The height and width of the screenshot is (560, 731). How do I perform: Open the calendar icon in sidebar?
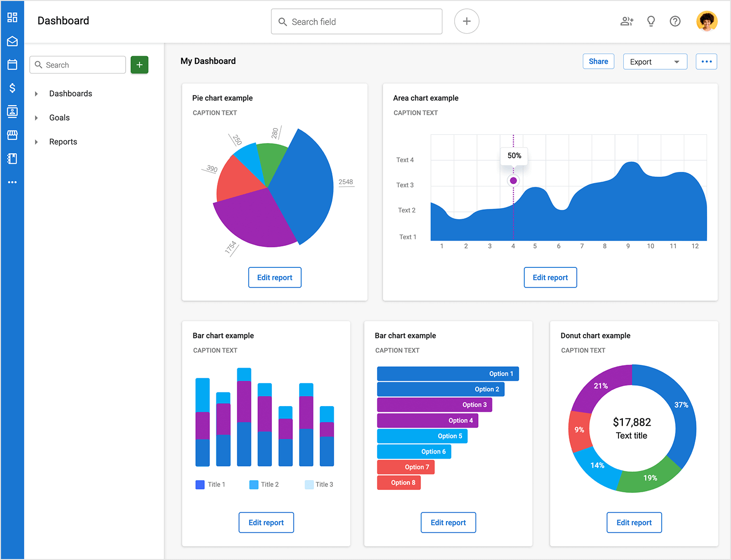tap(12, 64)
